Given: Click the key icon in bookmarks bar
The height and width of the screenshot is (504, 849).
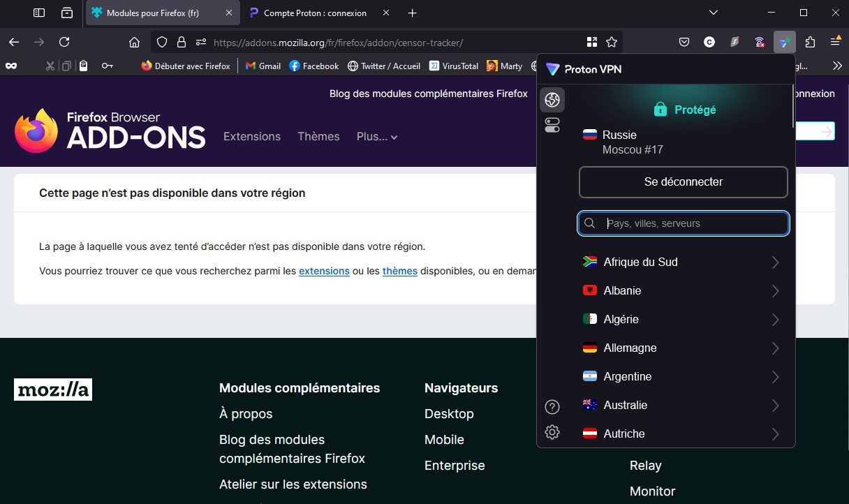Looking at the screenshot, I should click(108, 66).
